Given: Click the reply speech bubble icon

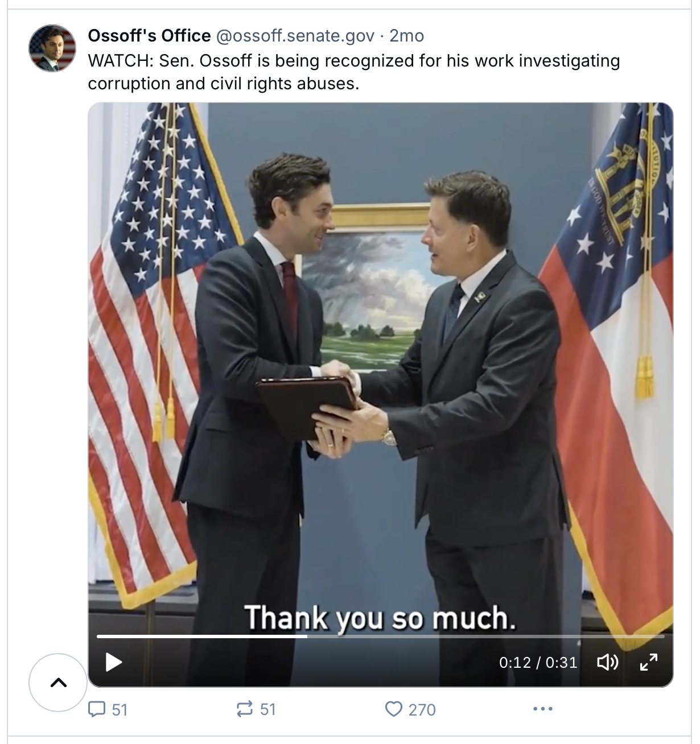Looking at the screenshot, I should tap(97, 709).
